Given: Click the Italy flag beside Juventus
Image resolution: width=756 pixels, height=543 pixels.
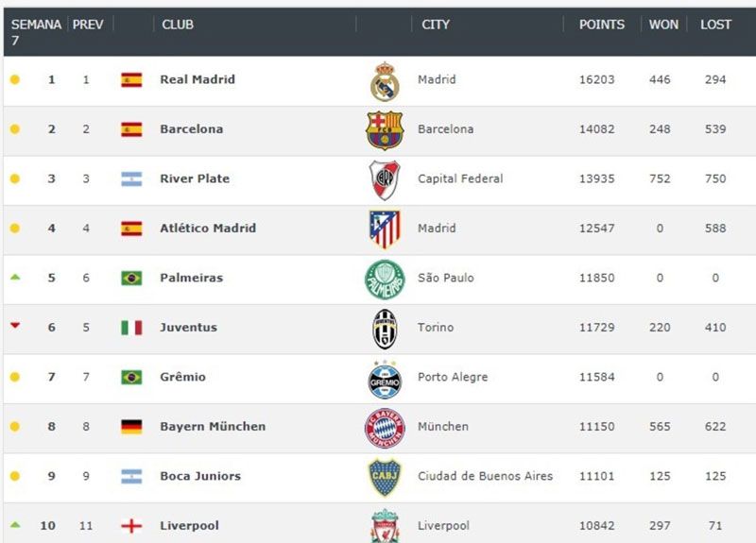Looking at the screenshot, I should 131,328.
